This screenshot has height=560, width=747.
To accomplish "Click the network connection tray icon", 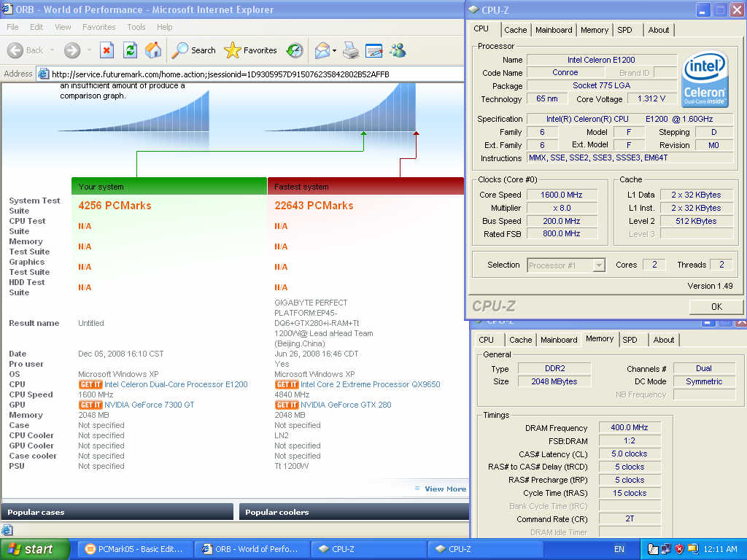I will pos(666,549).
